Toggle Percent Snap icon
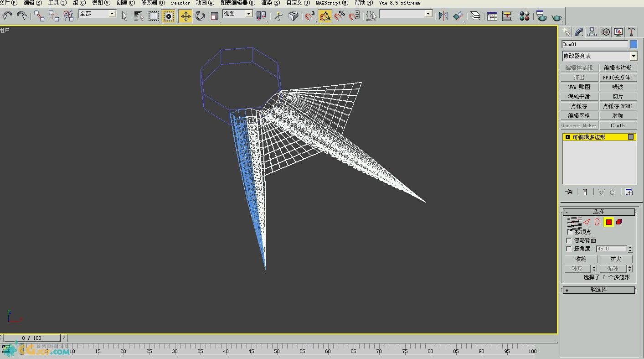 click(340, 16)
